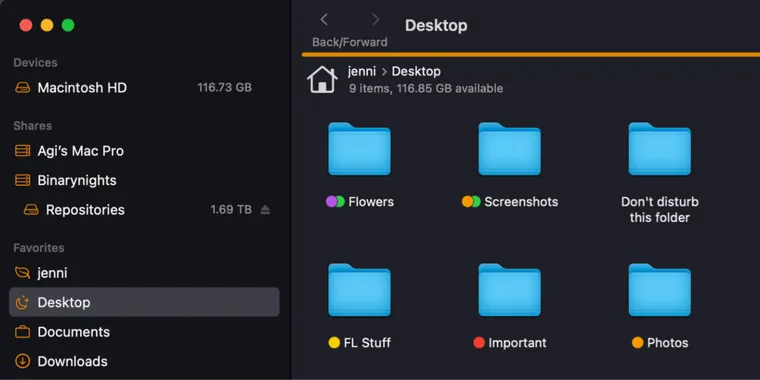The width and height of the screenshot is (760, 380).
Task: Click the Macintosh HD drive icon
Action: pos(22,88)
